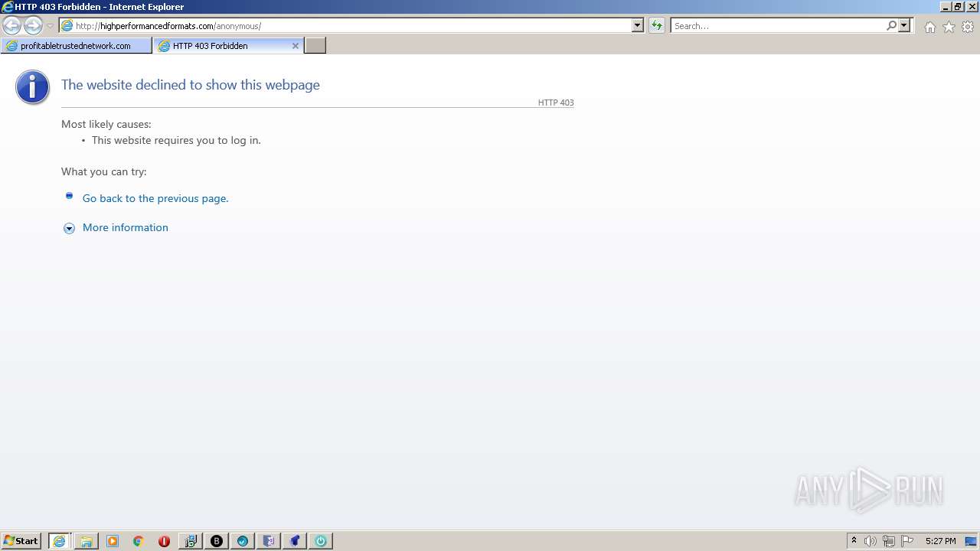This screenshot has width=980, height=551.
Task: Close the HTTP 403 Forbidden tab
Action: (296, 46)
